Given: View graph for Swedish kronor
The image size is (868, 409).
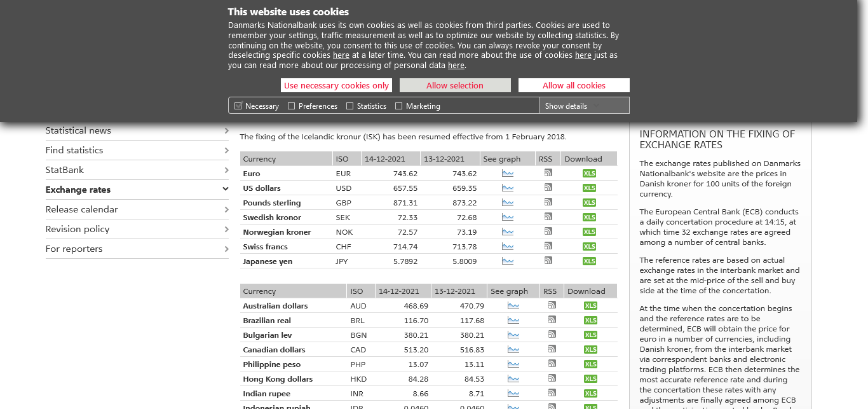Looking at the screenshot, I should pyautogui.click(x=507, y=218).
